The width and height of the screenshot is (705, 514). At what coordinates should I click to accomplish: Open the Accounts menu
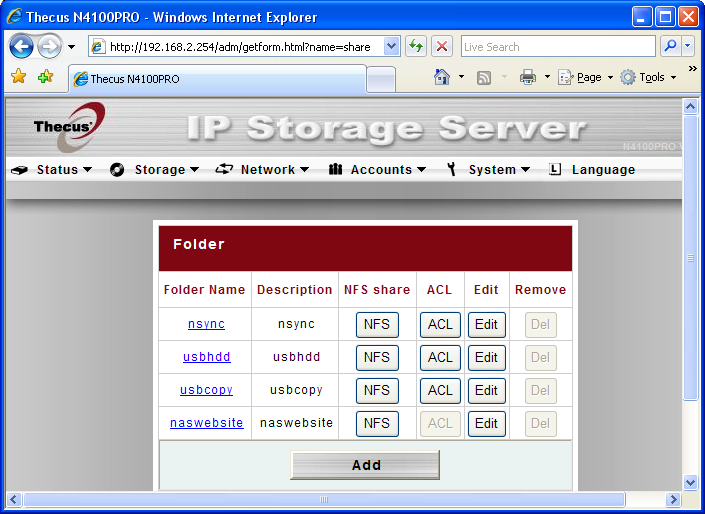coord(381,170)
